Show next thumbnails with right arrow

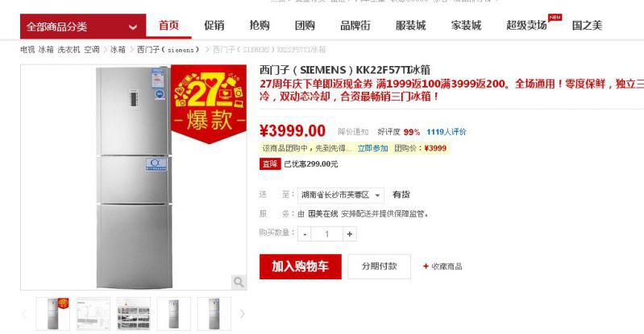click(x=243, y=314)
